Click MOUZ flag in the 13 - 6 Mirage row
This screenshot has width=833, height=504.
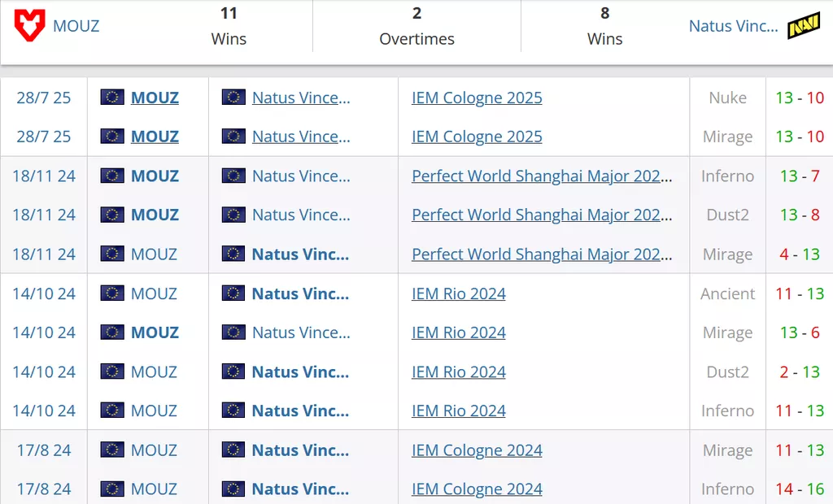point(112,332)
